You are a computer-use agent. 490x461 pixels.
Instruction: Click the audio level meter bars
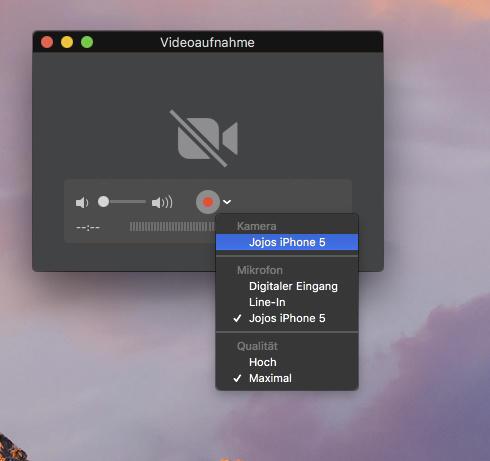(172, 227)
